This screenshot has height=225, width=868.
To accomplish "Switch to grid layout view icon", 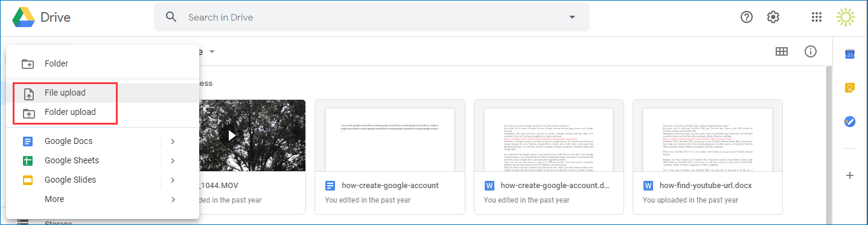I will [x=782, y=52].
